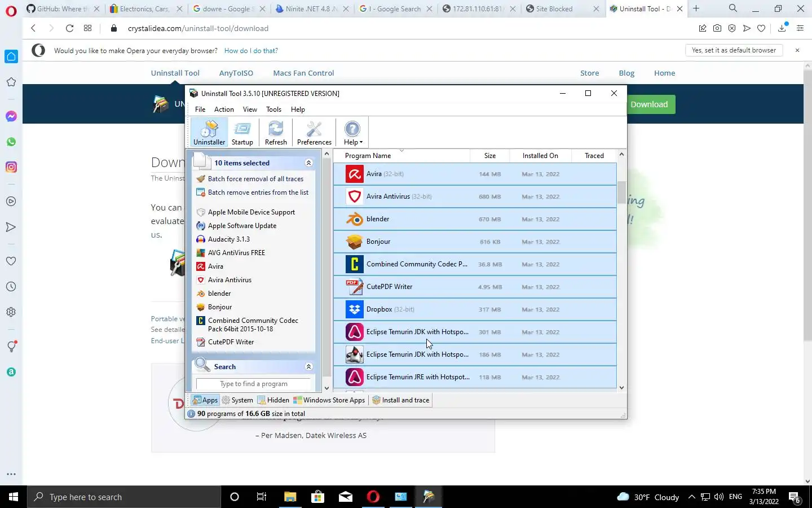Select Eclipse Temurin JRE icon
812x508 pixels.
355,377
